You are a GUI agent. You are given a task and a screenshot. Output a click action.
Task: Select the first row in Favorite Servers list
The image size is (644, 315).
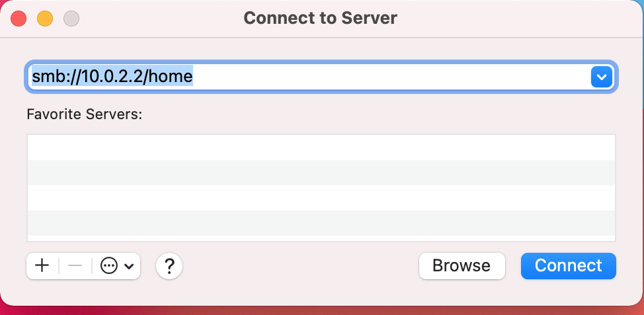tap(321, 148)
